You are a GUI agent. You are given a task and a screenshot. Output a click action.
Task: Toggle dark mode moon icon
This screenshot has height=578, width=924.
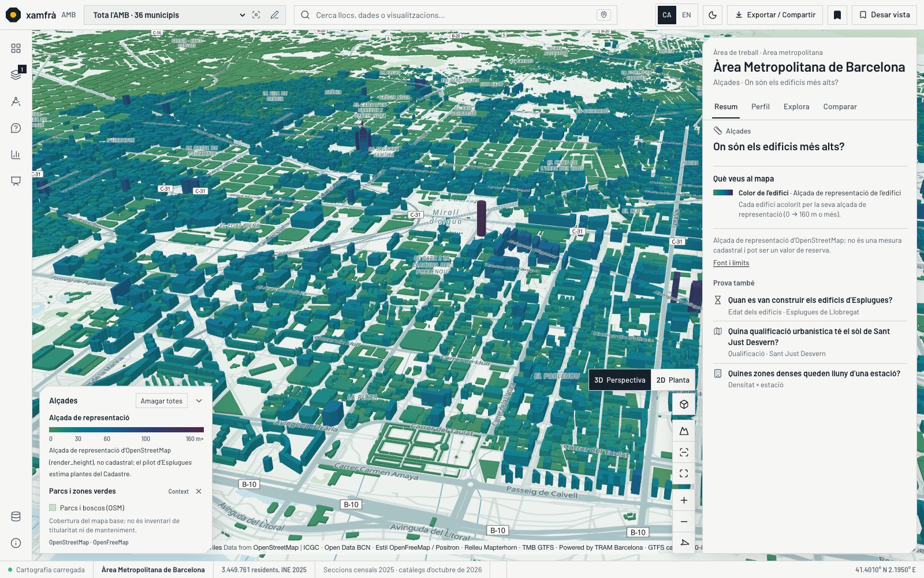coord(713,15)
